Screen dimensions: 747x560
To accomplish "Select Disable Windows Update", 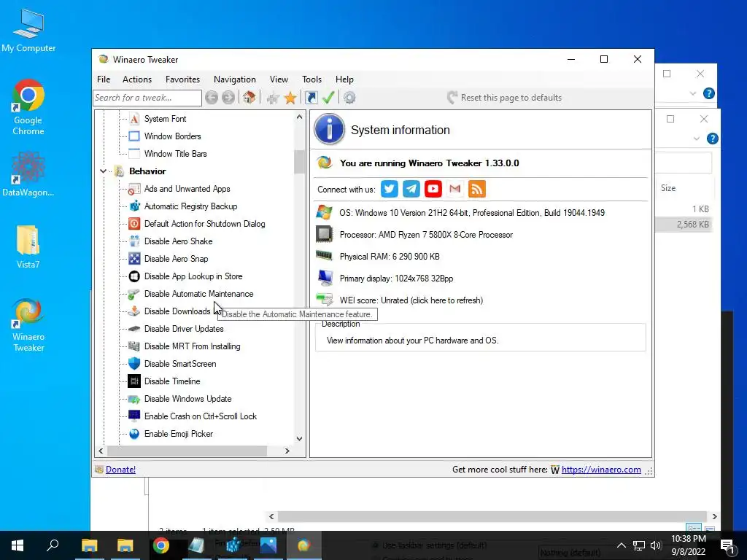I will click(187, 399).
